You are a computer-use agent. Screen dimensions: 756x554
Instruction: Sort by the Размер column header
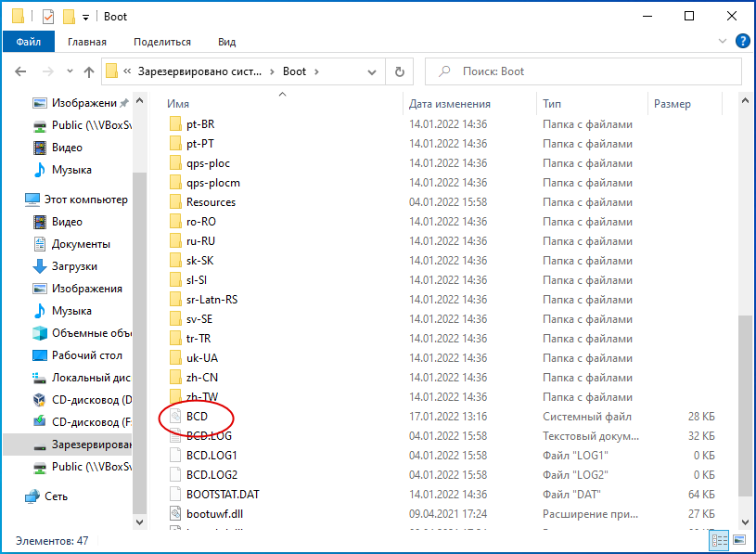pos(673,104)
